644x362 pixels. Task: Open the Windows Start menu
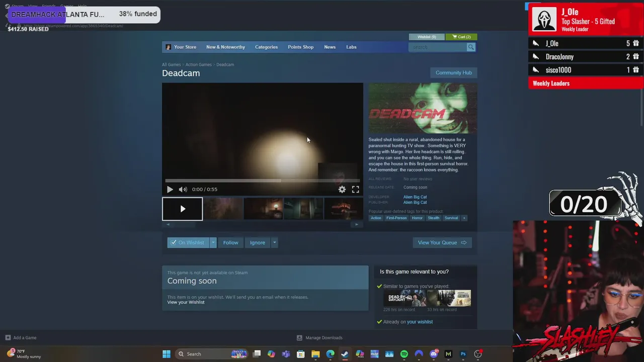point(166,354)
